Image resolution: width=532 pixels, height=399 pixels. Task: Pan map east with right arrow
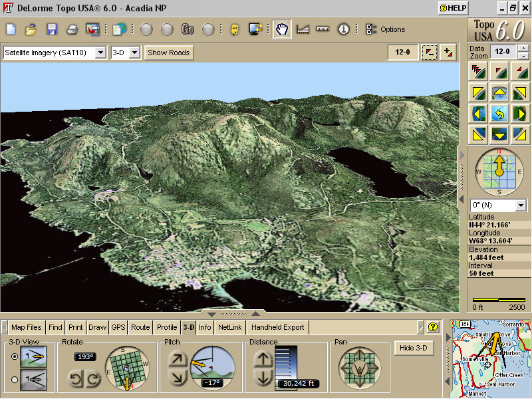(x=521, y=114)
